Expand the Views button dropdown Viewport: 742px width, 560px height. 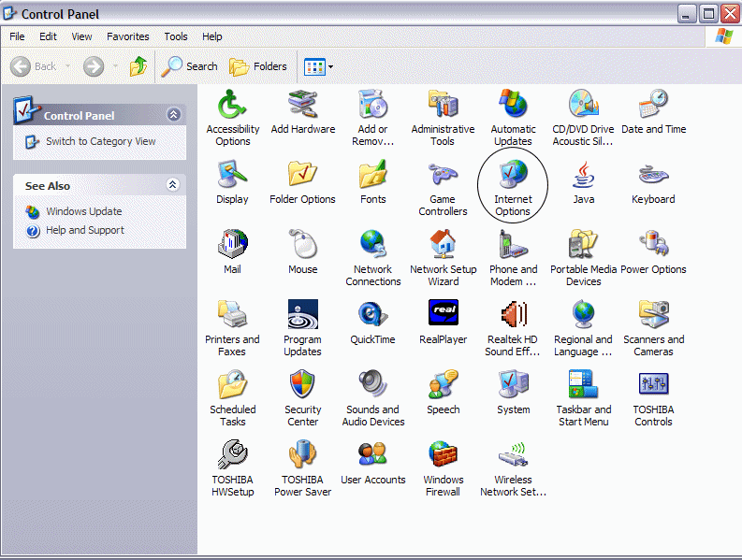330,67
